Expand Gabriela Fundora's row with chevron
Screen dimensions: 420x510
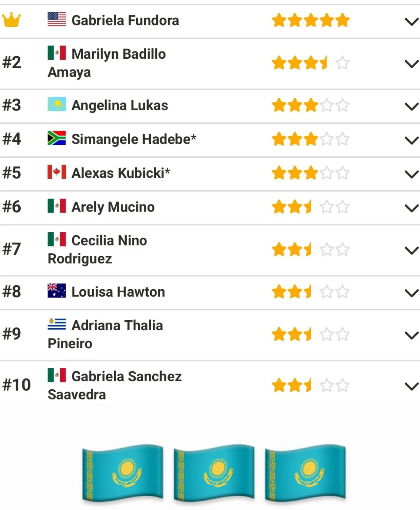tap(412, 22)
